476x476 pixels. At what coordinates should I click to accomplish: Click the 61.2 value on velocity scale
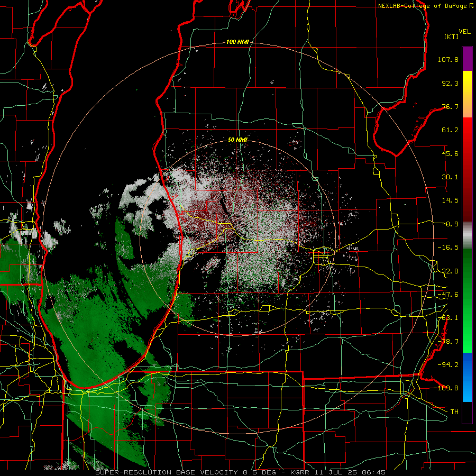(x=450, y=130)
